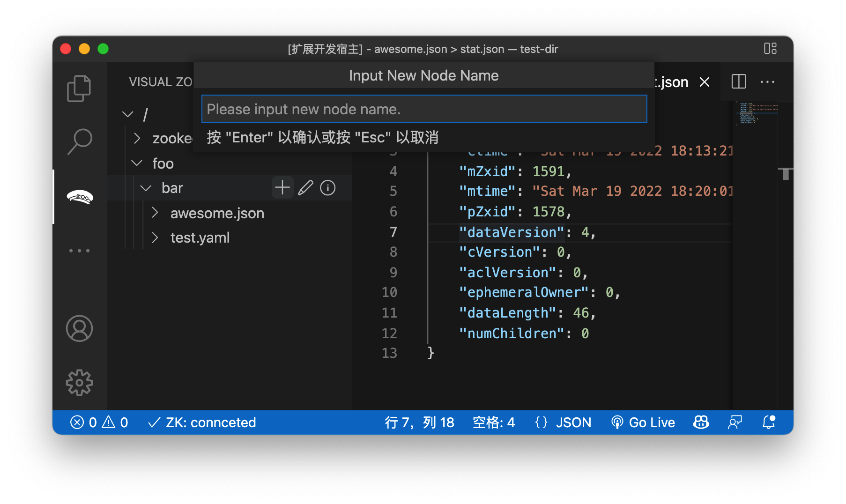Open the Explorer view in activity bar
Screen dimensions: 846x504
point(79,89)
